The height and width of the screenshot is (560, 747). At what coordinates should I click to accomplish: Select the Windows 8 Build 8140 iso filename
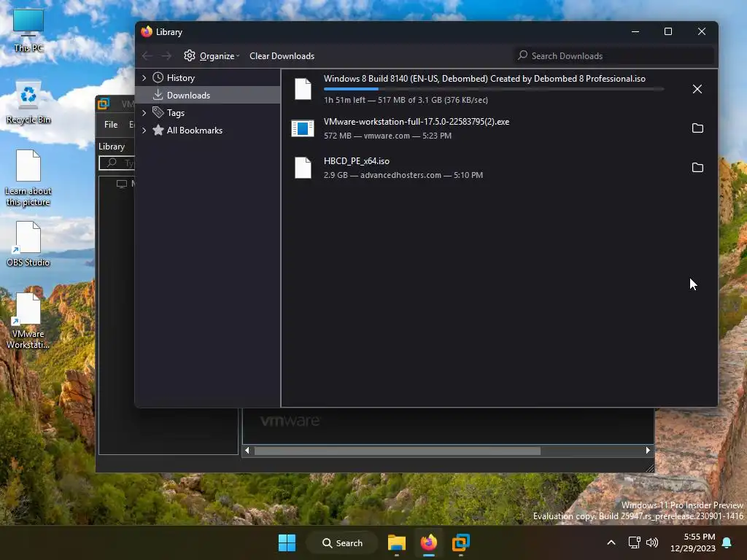point(484,79)
